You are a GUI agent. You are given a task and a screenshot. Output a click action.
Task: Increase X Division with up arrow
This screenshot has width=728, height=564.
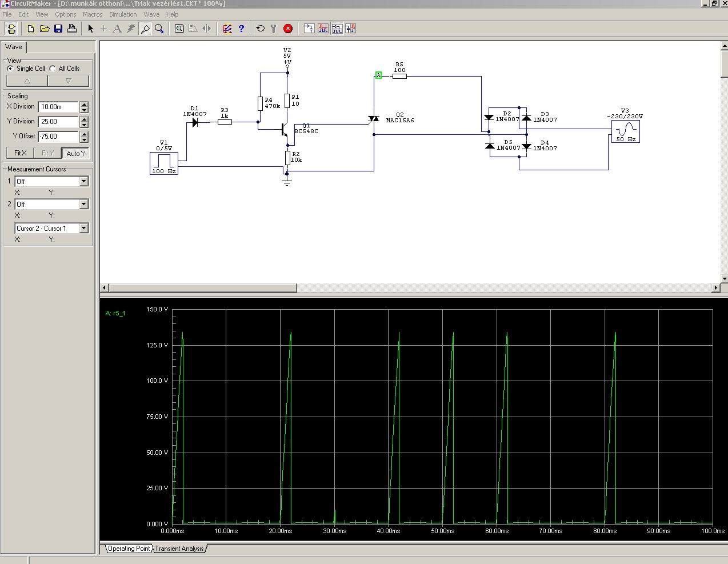coord(85,104)
